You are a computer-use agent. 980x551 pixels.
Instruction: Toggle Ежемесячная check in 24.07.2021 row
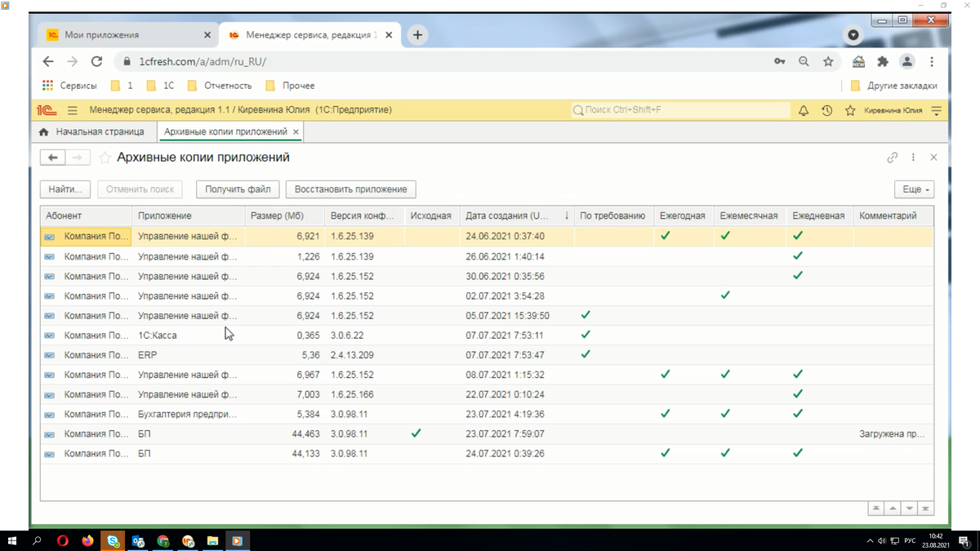pos(725,453)
